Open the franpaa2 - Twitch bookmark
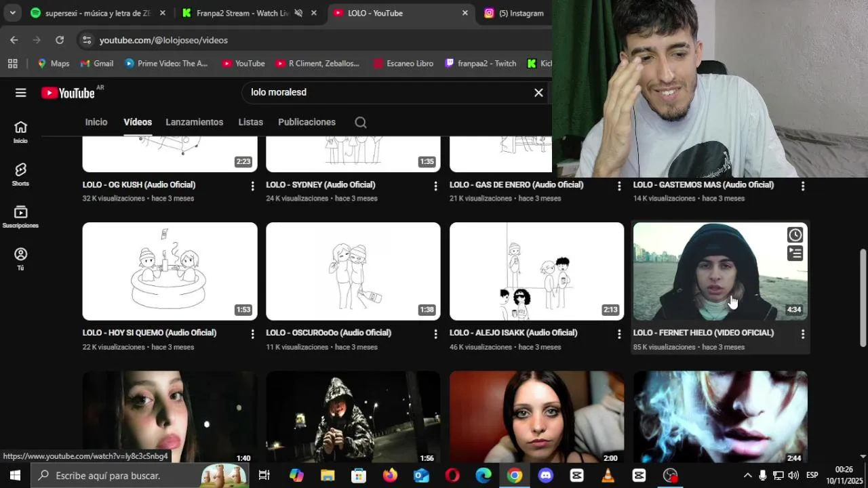Viewport: 868px width, 488px height. coord(481,64)
